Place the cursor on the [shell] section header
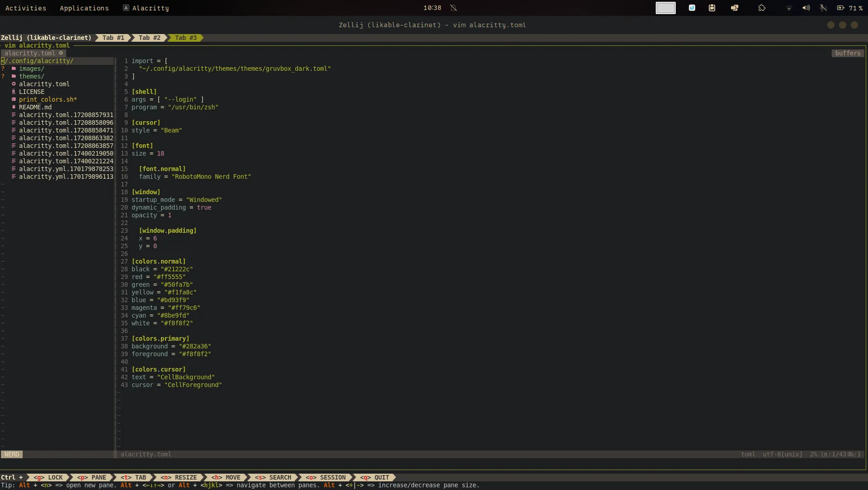Image resolution: width=868 pixels, height=490 pixels. pos(144,92)
